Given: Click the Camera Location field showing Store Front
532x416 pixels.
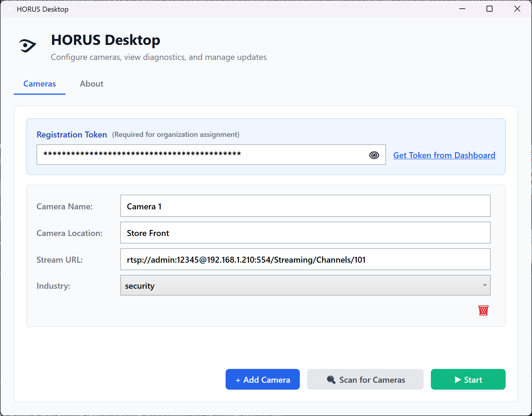Looking at the screenshot, I should tap(305, 233).
